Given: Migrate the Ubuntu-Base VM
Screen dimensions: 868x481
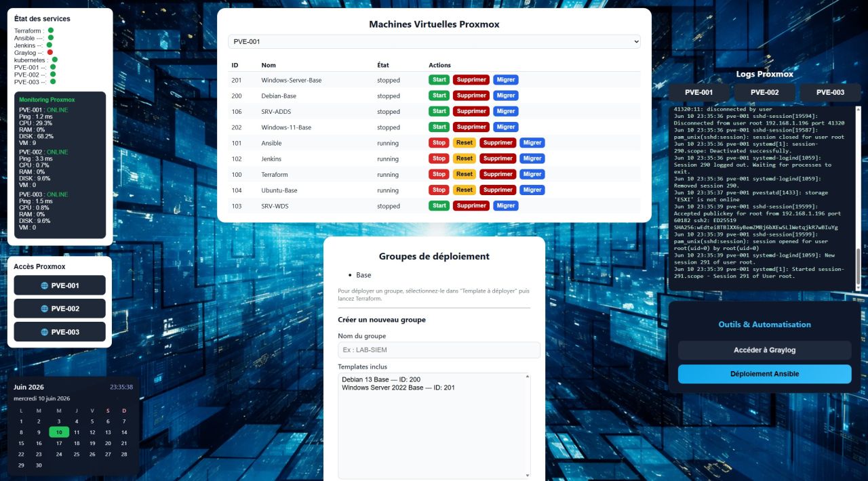Looking at the screenshot, I should pos(532,190).
